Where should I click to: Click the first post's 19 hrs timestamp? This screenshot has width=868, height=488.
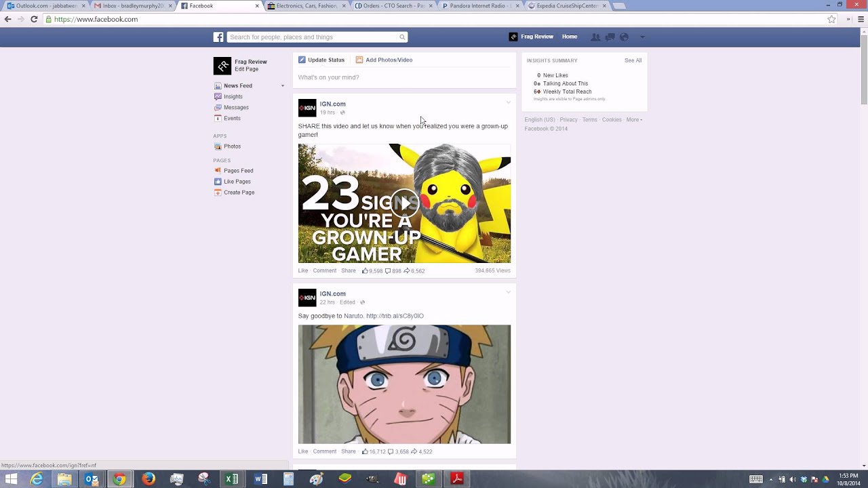(328, 113)
